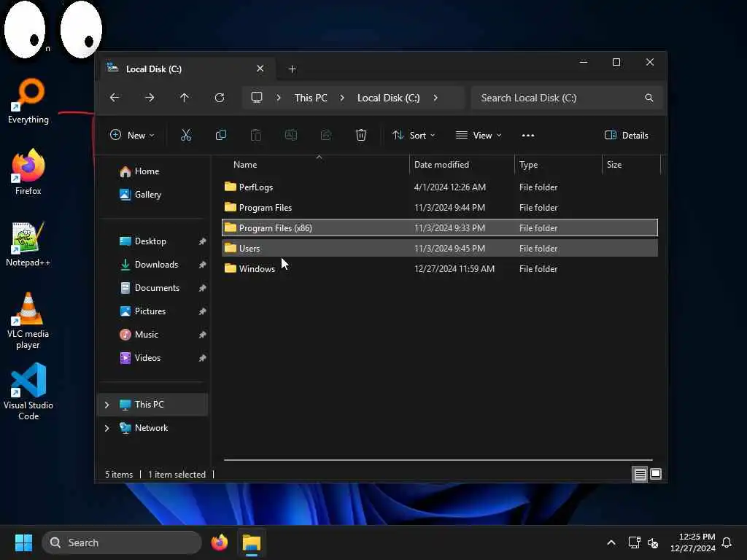The height and width of the screenshot is (560, 747).
Task: Sort by the Size column header
Action: 614,165
